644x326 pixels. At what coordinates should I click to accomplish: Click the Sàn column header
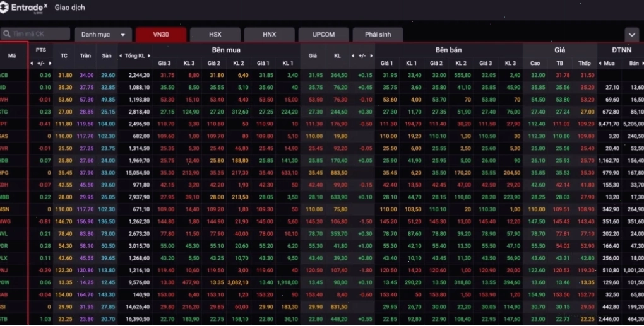(107, 55)
